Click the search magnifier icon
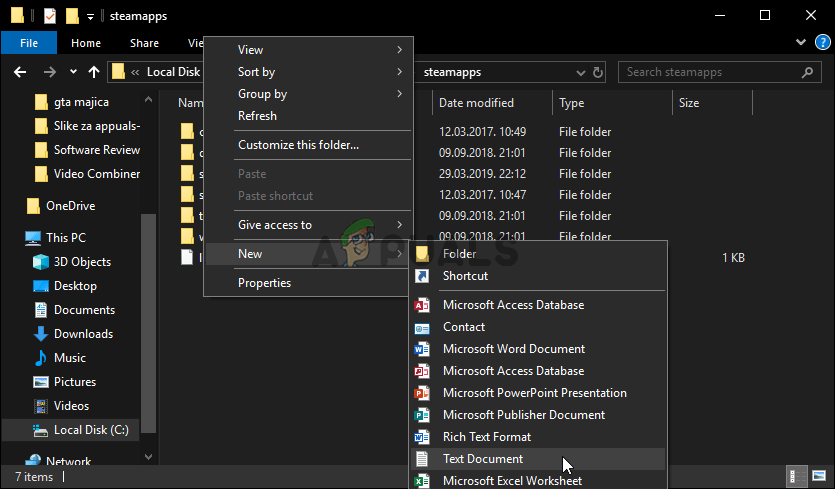This screenshot has width=835, height=489. point(807,72)
